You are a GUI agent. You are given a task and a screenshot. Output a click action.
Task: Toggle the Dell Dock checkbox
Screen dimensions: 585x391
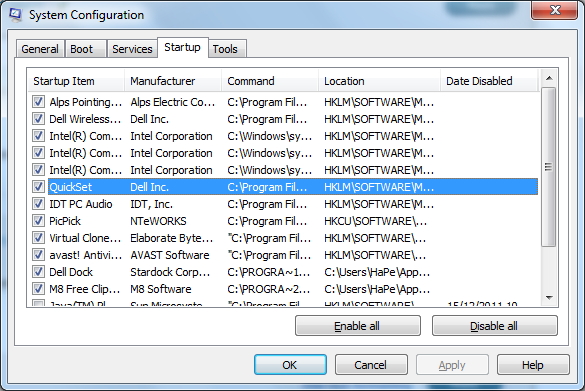pyautogui.click(x=38, y=272)
